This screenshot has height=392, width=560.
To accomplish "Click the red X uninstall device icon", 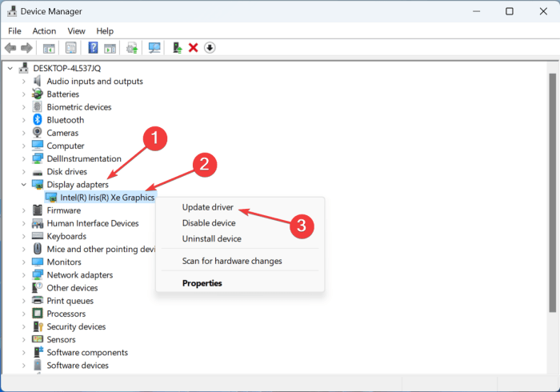I will pyautogui.click(x=193, y=48).
